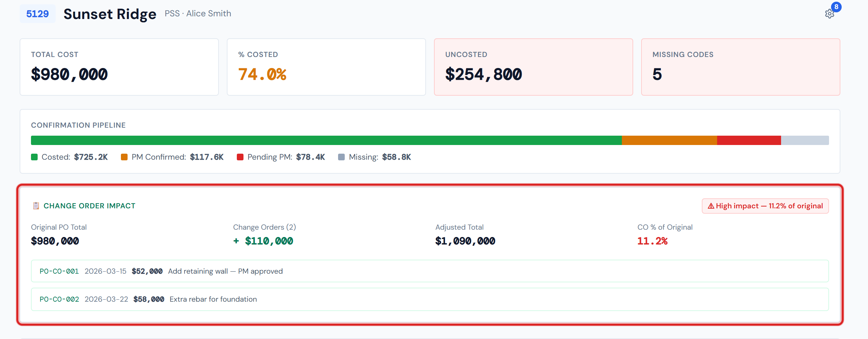
Task: Click the notification badge above the gear
Action: (836, 6)
